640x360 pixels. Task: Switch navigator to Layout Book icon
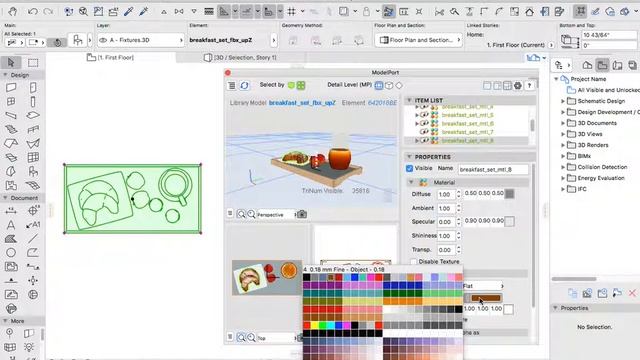click(618, 65)
